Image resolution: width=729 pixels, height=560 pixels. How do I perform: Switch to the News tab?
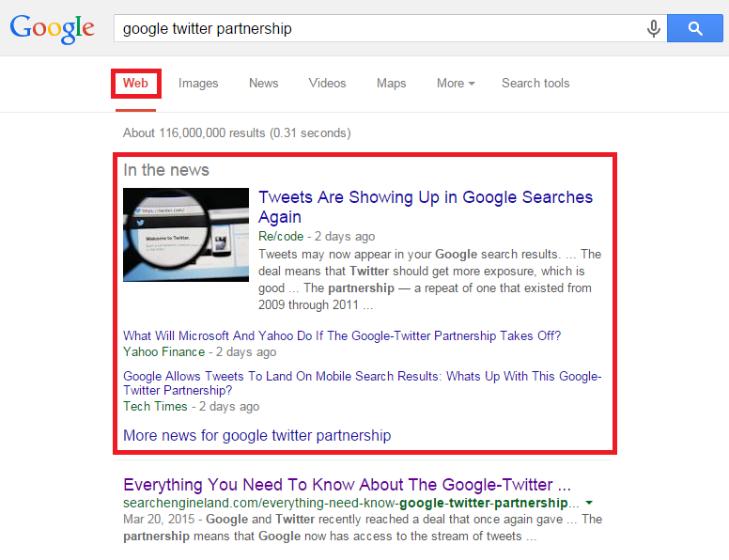[x=264, y=84]
